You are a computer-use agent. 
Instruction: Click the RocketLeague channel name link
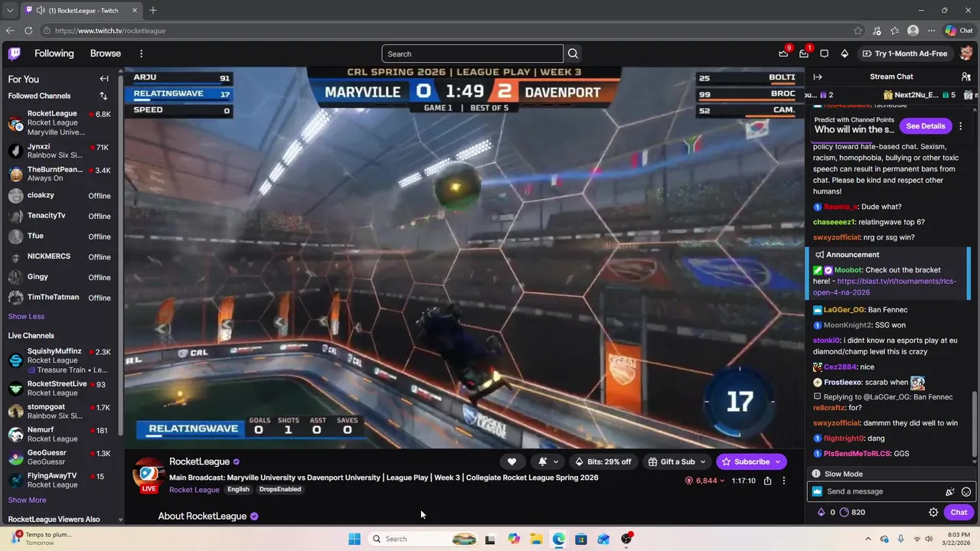click(x=199, y=461)
